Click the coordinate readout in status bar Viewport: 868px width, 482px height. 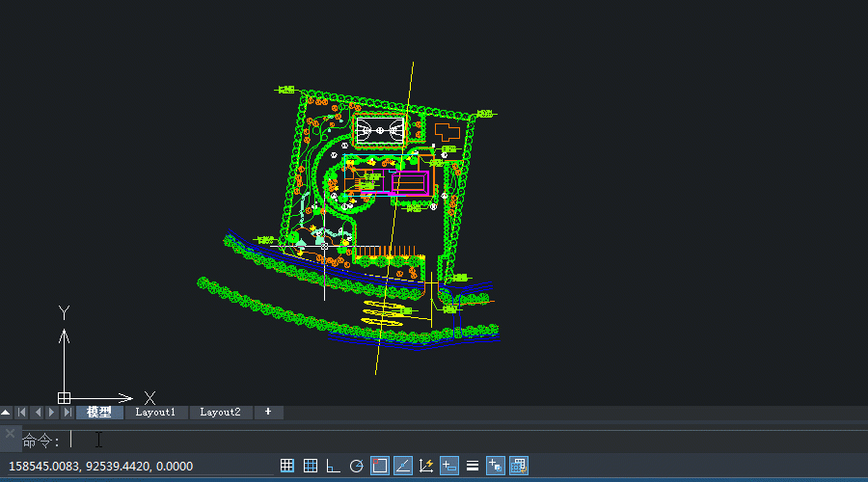pyautogui.click(x=100, y=467)
